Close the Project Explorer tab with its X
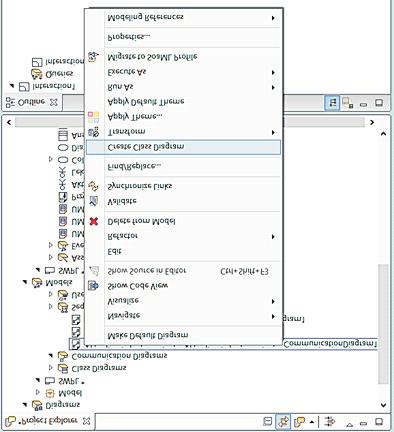This screenshot has height=432, width=394. pyautogui.click(x=86, y=421)
